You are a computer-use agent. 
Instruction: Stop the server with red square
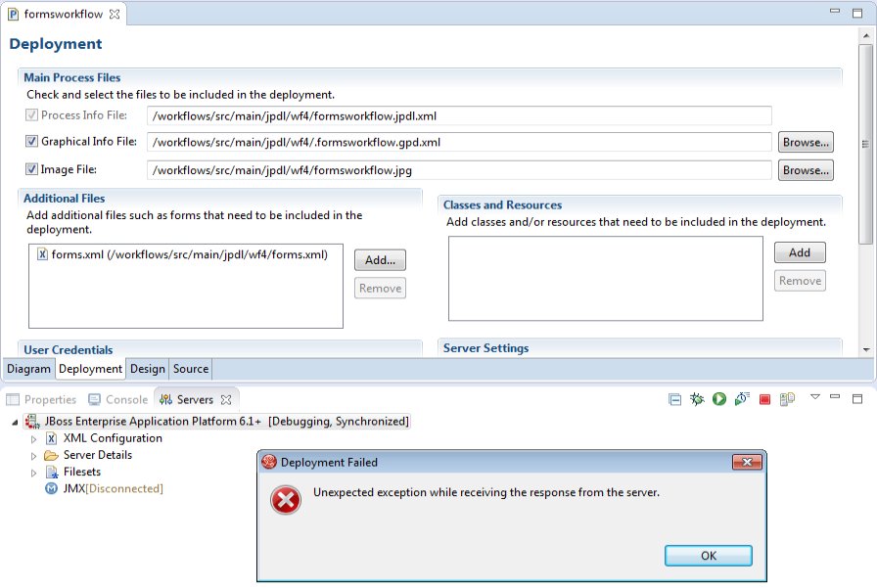coord(764,399)
